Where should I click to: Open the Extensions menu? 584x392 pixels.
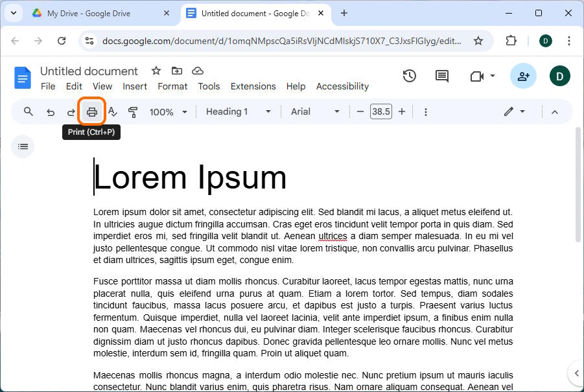coord(253,86)
